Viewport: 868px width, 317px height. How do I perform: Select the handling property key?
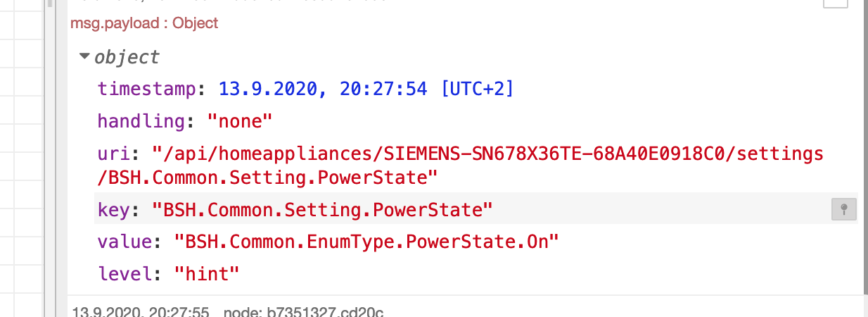(x=141, y=121)
